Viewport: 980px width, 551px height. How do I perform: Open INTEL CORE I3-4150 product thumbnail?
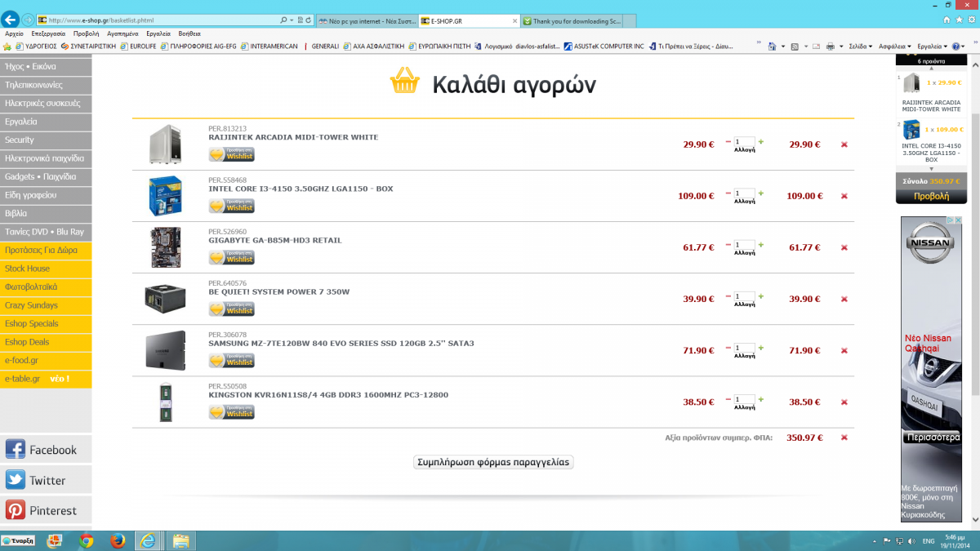(166, 196)
